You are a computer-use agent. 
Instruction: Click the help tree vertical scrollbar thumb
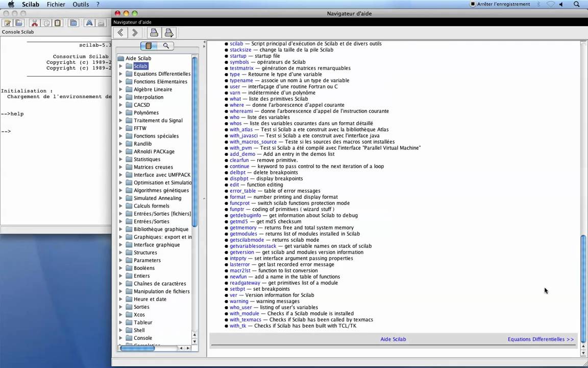point(194,142)
